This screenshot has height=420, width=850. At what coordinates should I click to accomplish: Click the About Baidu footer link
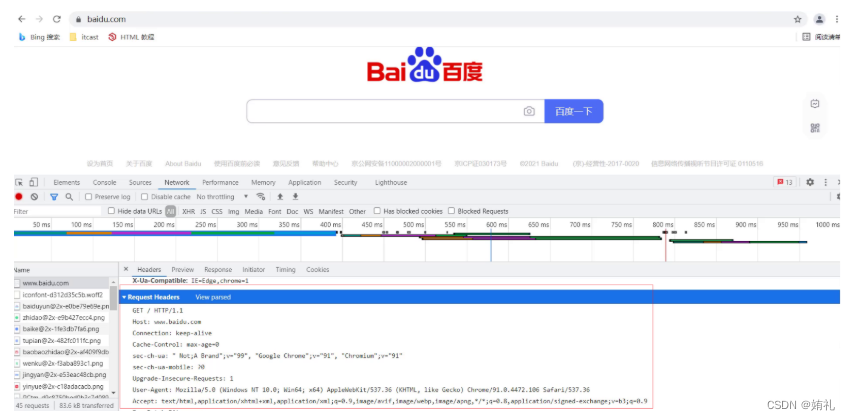coord(183,164)
